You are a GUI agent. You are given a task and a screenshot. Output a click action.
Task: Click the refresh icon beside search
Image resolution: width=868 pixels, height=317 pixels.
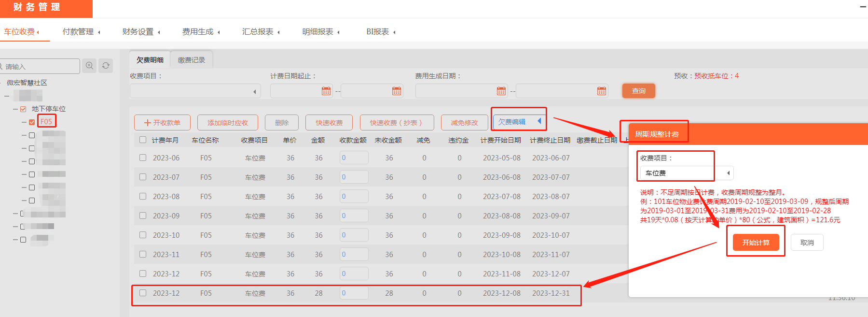(106, 66)
